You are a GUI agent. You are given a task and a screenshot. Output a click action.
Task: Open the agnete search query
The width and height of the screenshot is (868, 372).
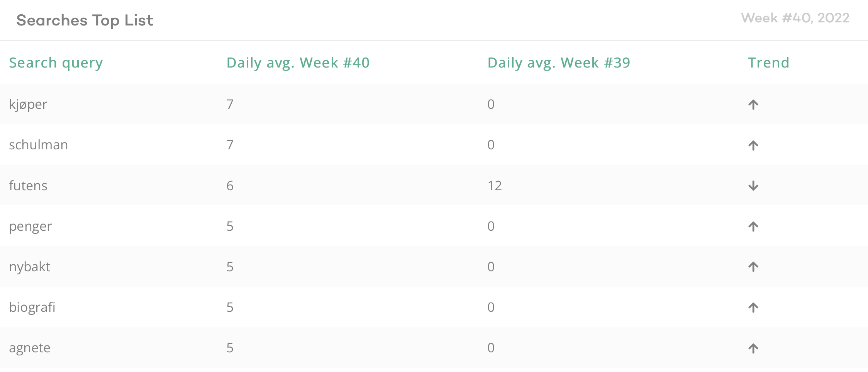coord(30,348)
